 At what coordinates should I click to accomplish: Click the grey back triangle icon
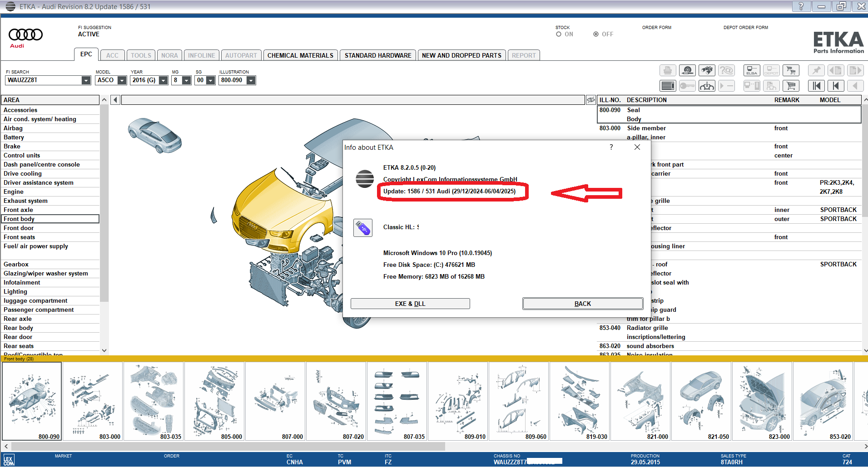855,86
